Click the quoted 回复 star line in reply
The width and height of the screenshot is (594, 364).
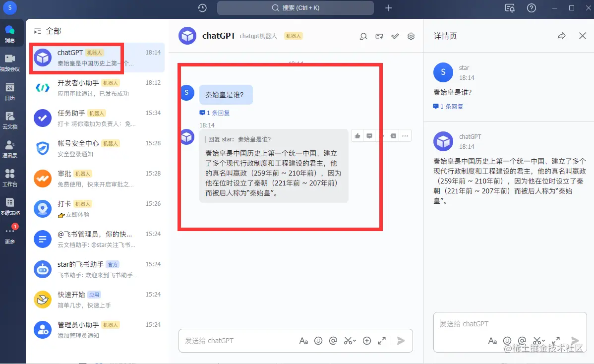238,139
